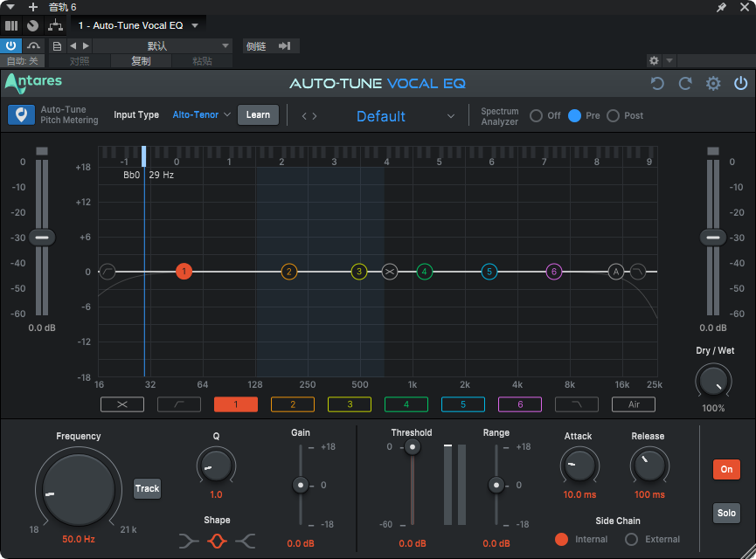
Task: Click the redo arrow in plugin header
Action: pos(685,83)
